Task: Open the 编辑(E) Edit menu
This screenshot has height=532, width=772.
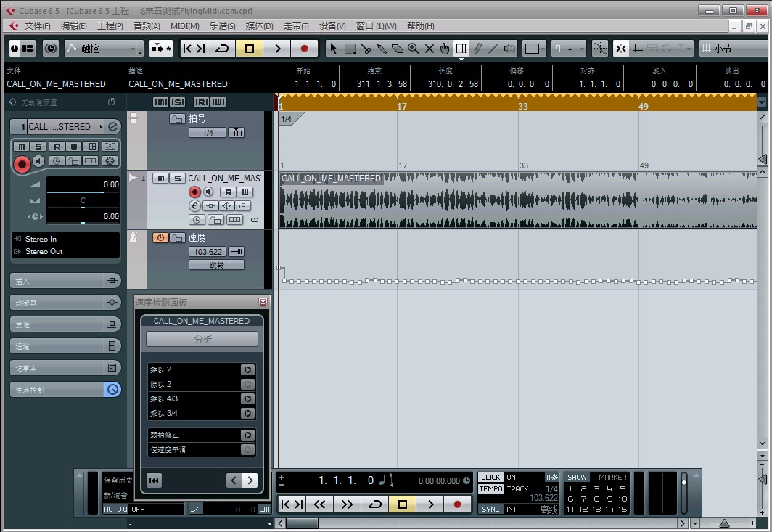Action: [x=74, y=25]
